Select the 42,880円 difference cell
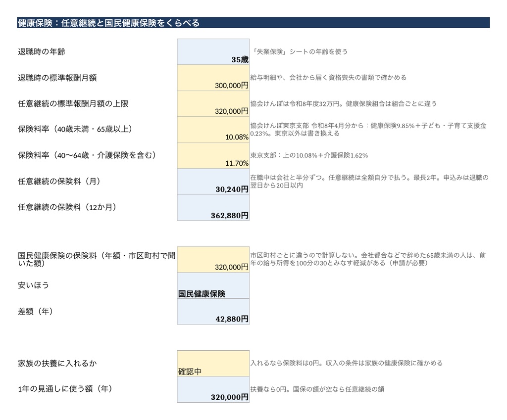 pos(213,312)
